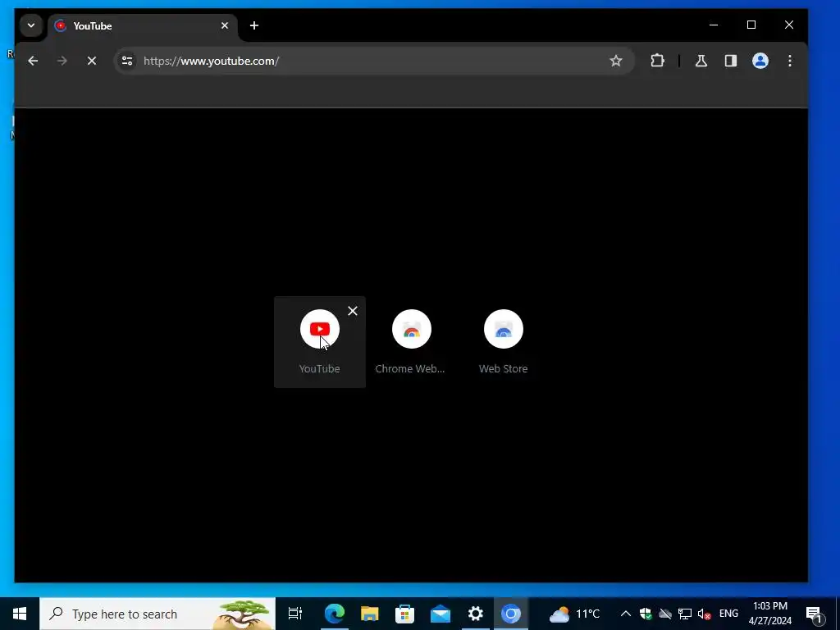Open Settings gear on taskbar
Screen dimensions: 840x630
[x=475, y=614]
